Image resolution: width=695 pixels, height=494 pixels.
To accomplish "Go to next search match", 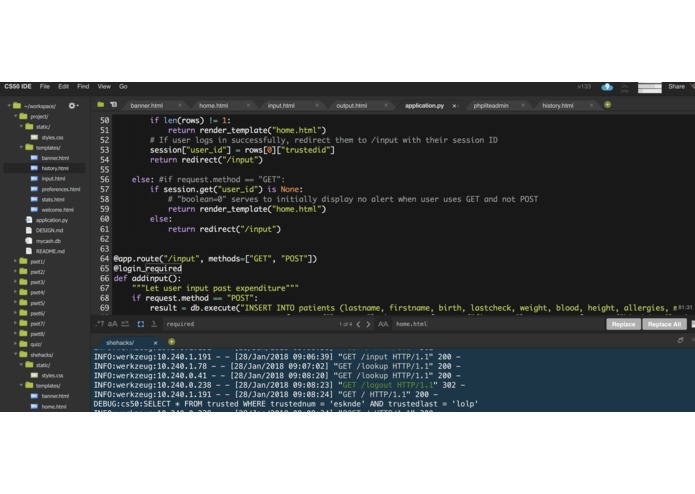I will coord(368,324).
